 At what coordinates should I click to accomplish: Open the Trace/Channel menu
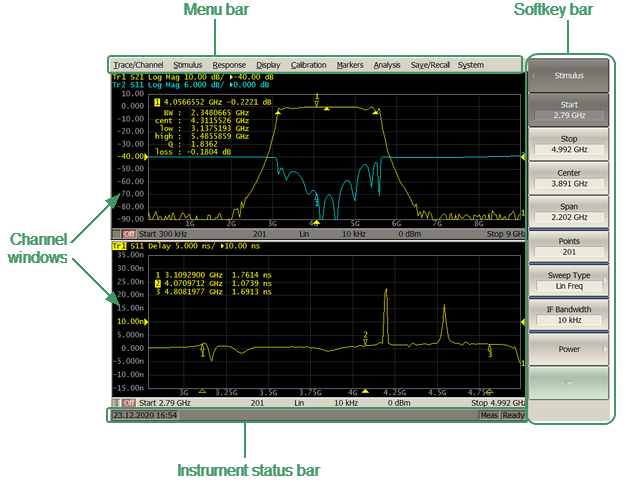pyautogui.click(x=138, y=65)
